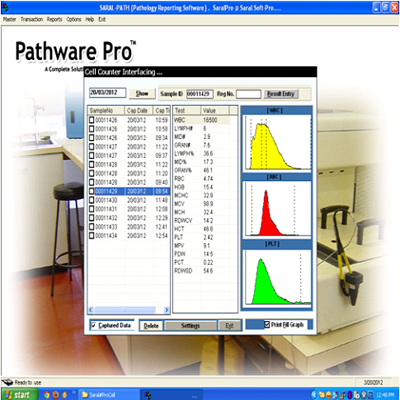The height and width of the screenshot is (400, 400).
Task: Select the RDWSD test row
Action: 201,271
